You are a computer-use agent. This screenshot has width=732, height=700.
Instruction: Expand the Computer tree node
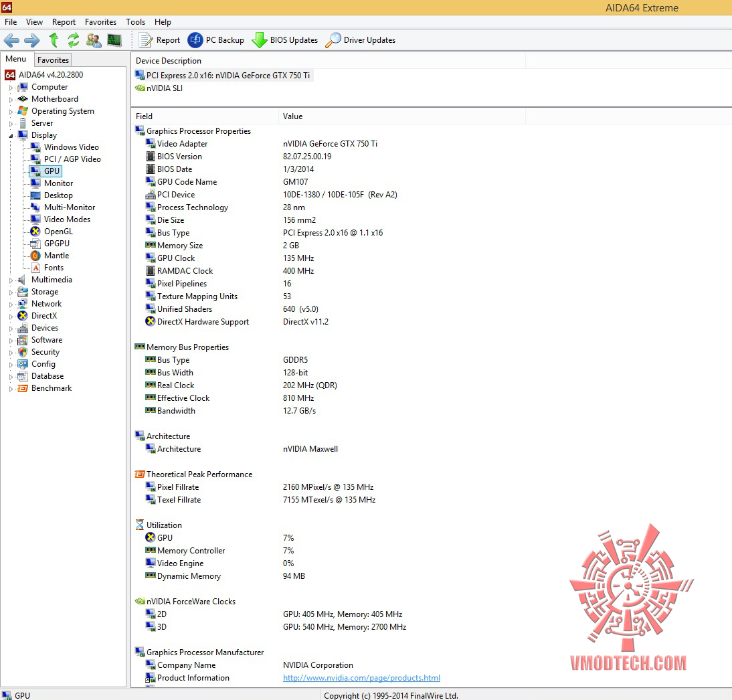(x=11, y=87)
